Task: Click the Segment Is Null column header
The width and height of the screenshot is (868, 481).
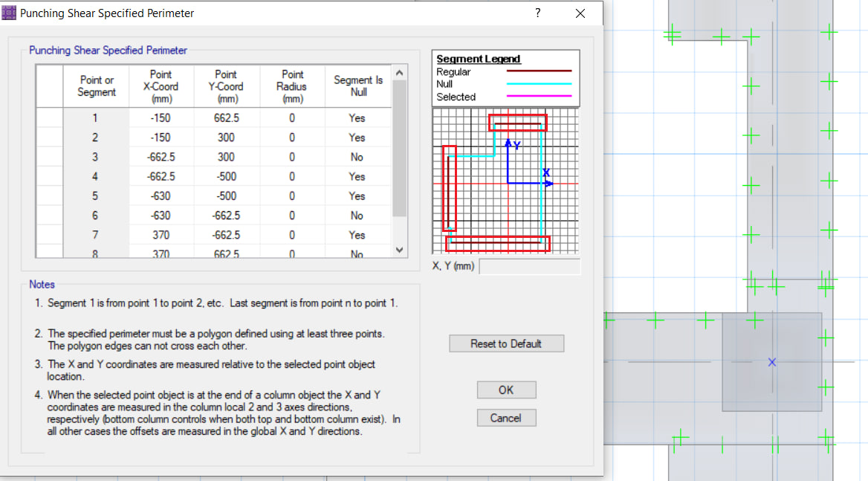Action: click(x=357, y=86)
